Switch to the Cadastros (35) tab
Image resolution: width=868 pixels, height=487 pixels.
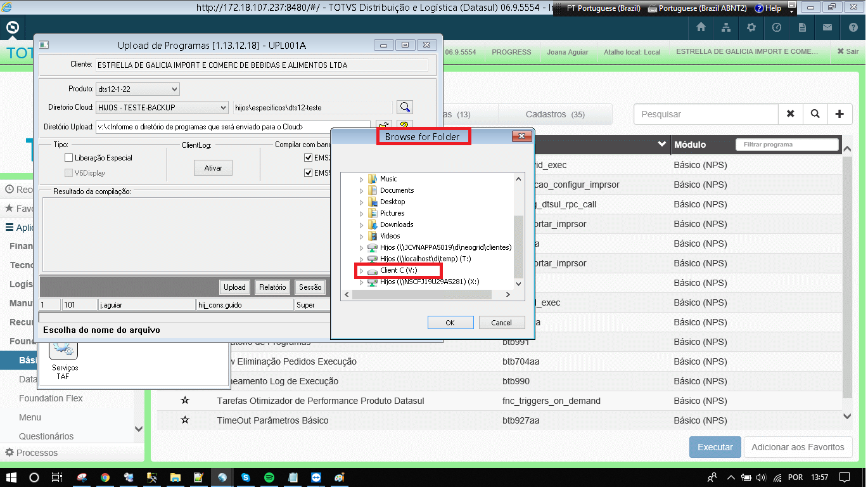555,114
